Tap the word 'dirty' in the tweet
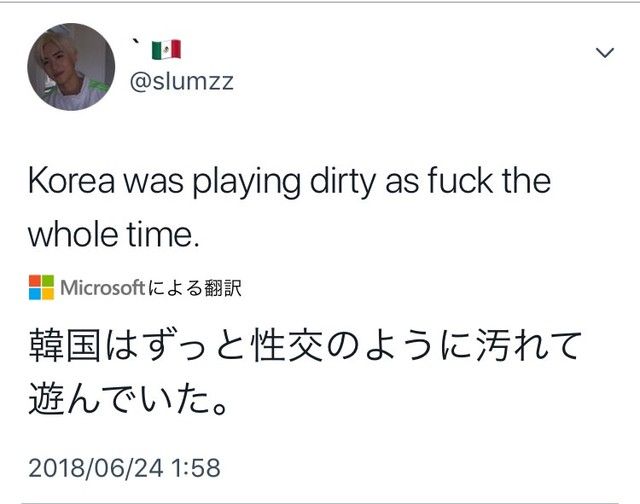 click(342, 182)
